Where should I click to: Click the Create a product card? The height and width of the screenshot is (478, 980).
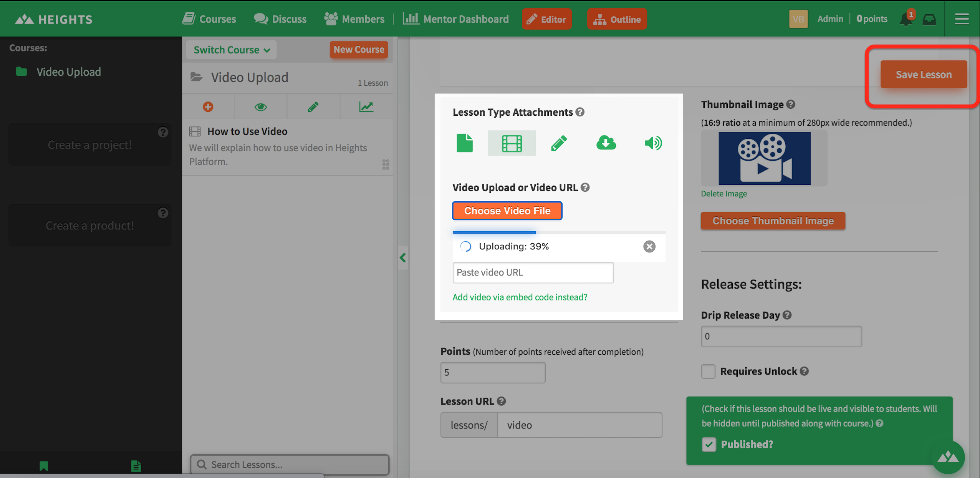[90, 226]
